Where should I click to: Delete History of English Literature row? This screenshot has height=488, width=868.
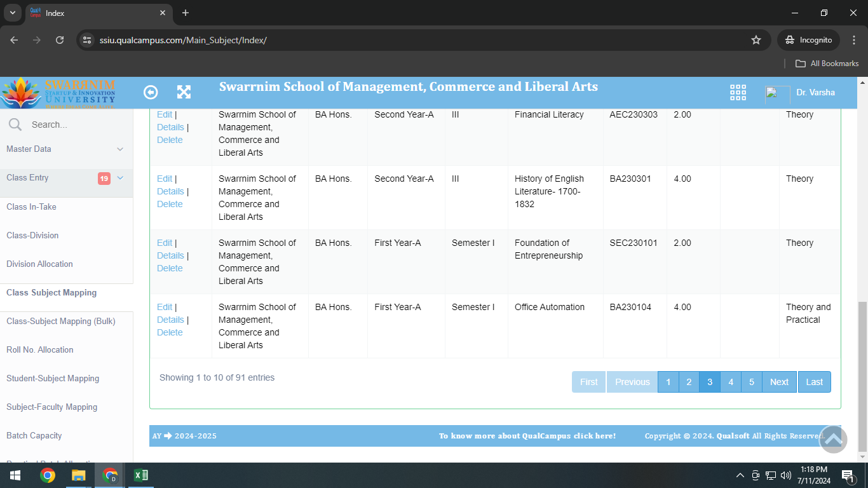point(170,204)
